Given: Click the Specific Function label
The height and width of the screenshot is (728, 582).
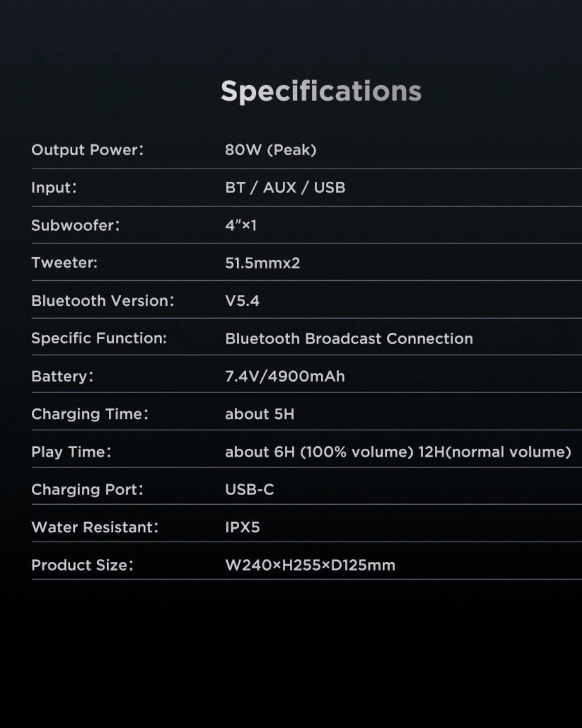Looking at the screenshot, I should tap(99, 338).
